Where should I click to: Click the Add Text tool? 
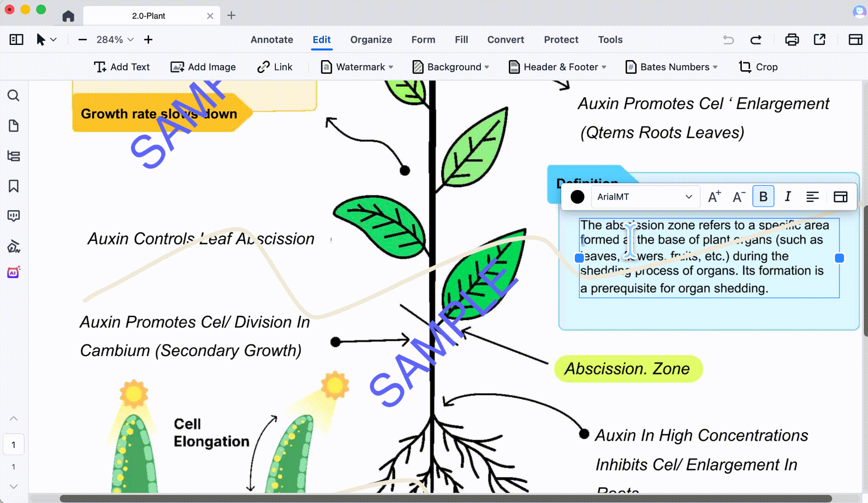click(122, 67)
